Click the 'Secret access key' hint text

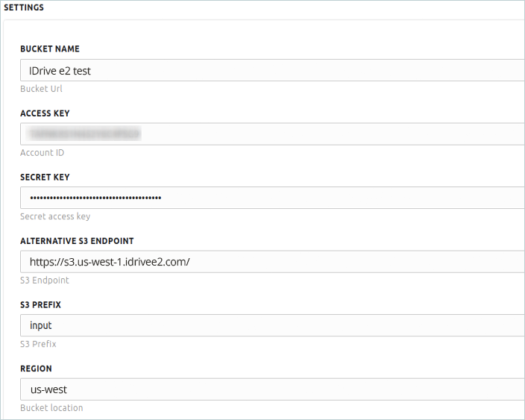tap(55, 216)
